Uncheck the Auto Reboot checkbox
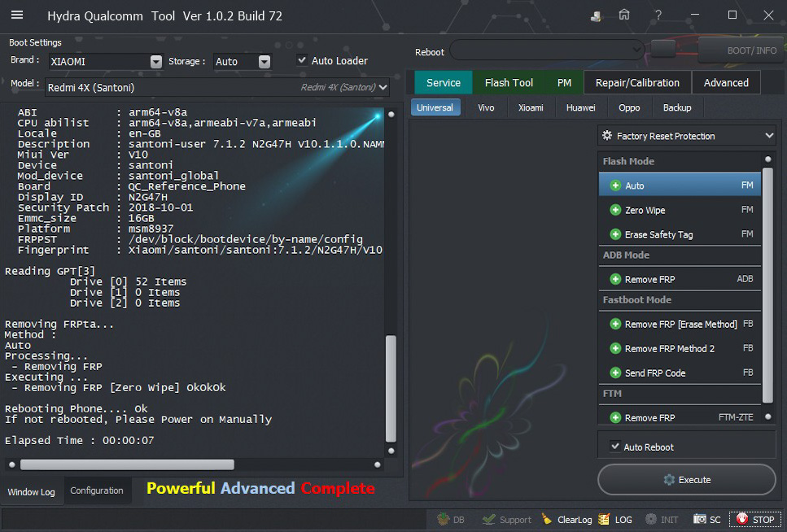 [615, 447]
